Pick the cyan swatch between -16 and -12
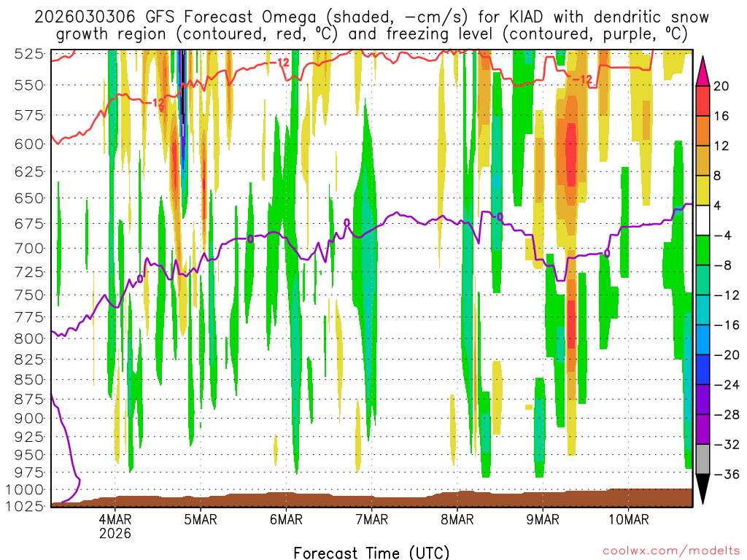 tap(703, 310)
